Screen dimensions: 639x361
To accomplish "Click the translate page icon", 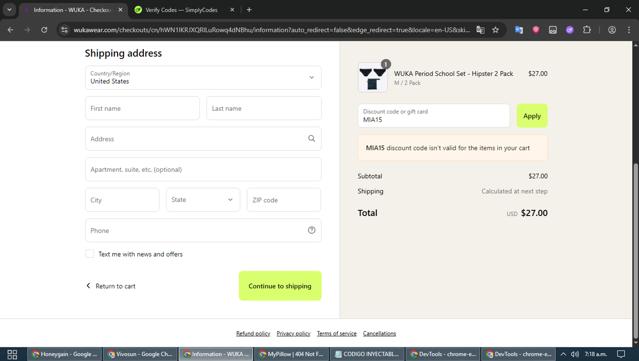I will (x=480, y=30).
